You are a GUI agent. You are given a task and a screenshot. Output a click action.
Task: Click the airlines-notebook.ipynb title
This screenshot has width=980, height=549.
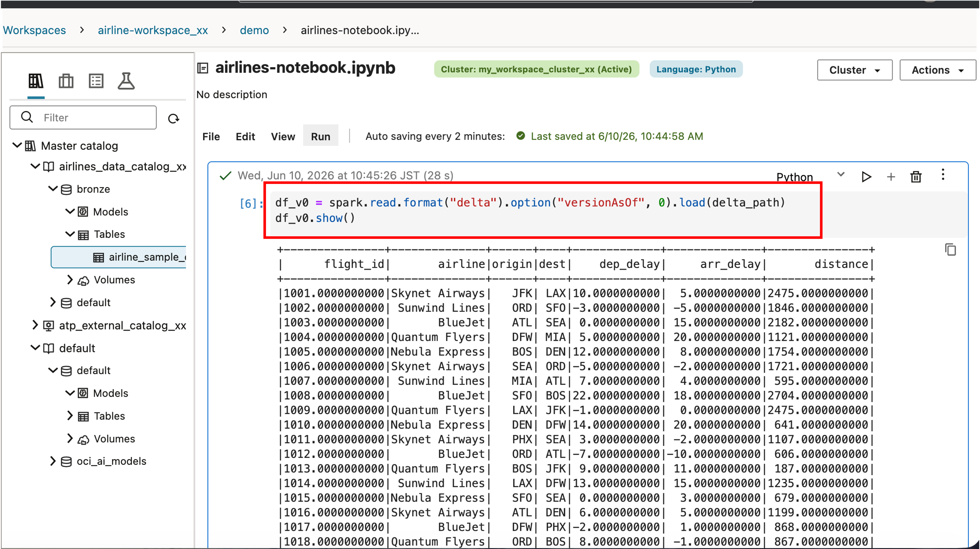pyautogui.click(x=305, y=68)
